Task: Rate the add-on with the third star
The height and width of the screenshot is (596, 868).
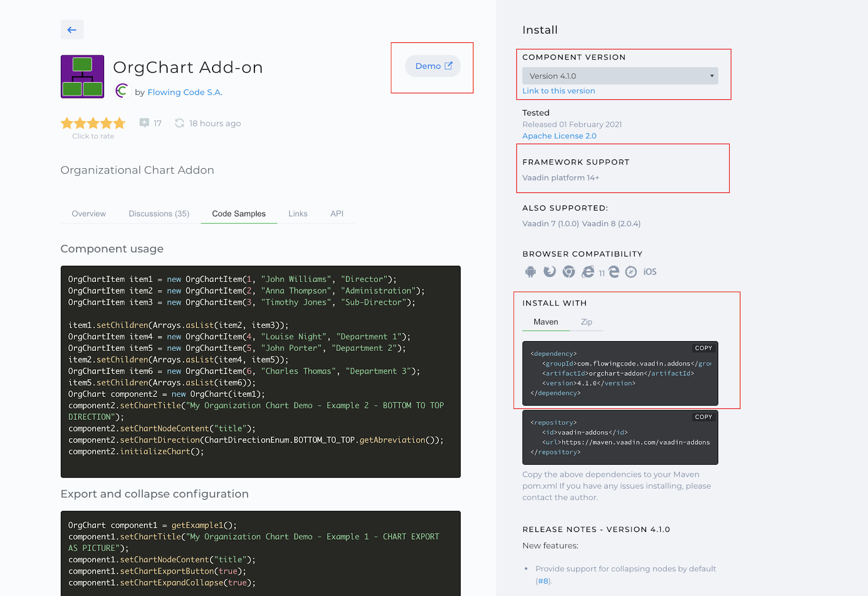Action: (93, 123)
